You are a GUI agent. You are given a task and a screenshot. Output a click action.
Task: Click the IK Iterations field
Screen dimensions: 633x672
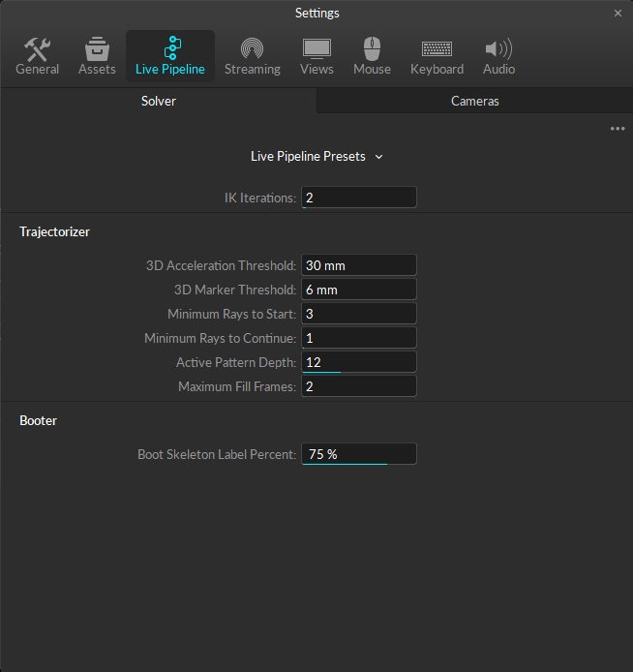point(358,198)
